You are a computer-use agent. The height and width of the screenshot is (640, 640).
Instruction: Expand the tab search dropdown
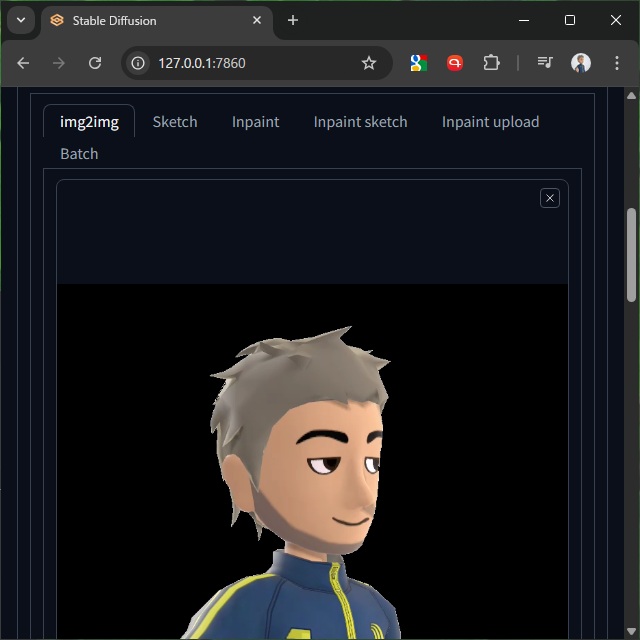pyautogui.click(x=20, y=20)
